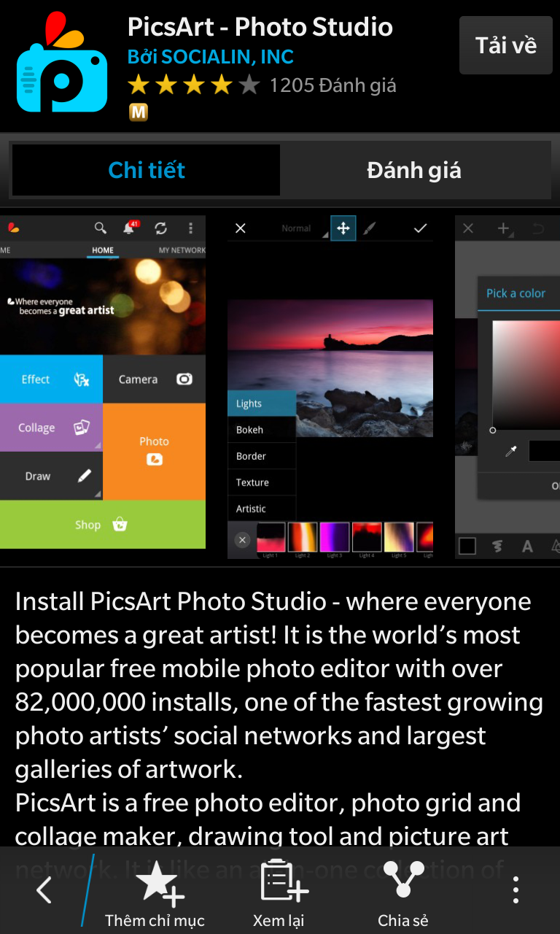The width and height of the screenshot is (560, 934).
Task: Open the sunset photo editor screenshot
Action: [330, 387]
